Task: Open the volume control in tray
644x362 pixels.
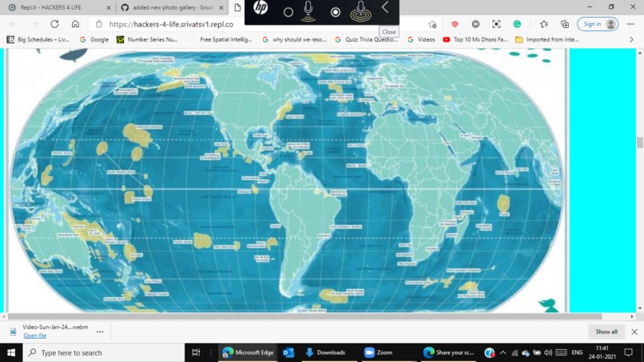Action: [x=548, y=352]
